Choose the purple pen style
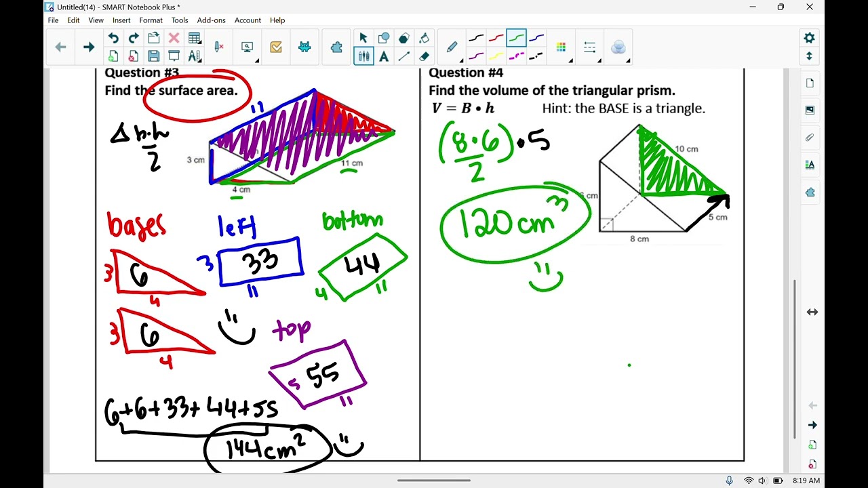This screenshot has height=488, width=868. (477, 56)
